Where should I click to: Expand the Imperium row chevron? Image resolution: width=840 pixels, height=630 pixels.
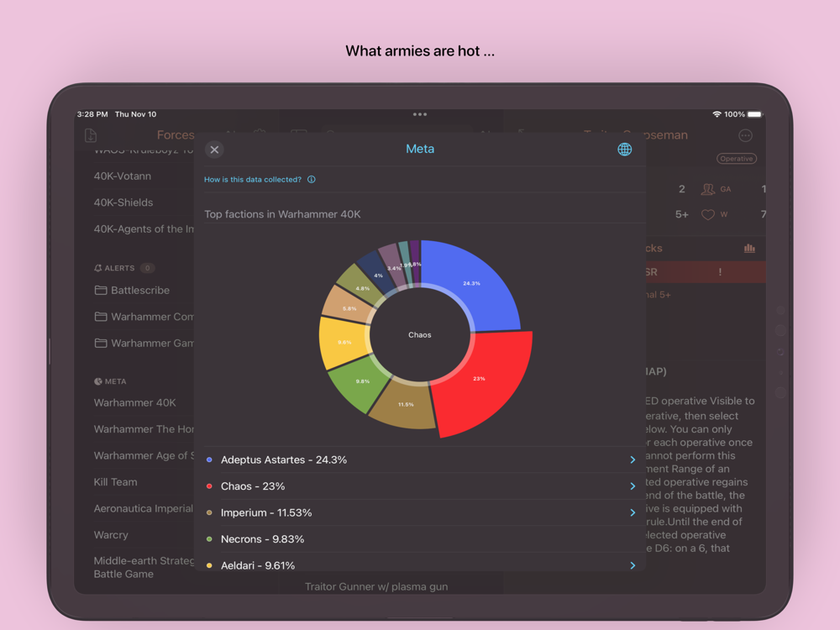click(633, 512)
